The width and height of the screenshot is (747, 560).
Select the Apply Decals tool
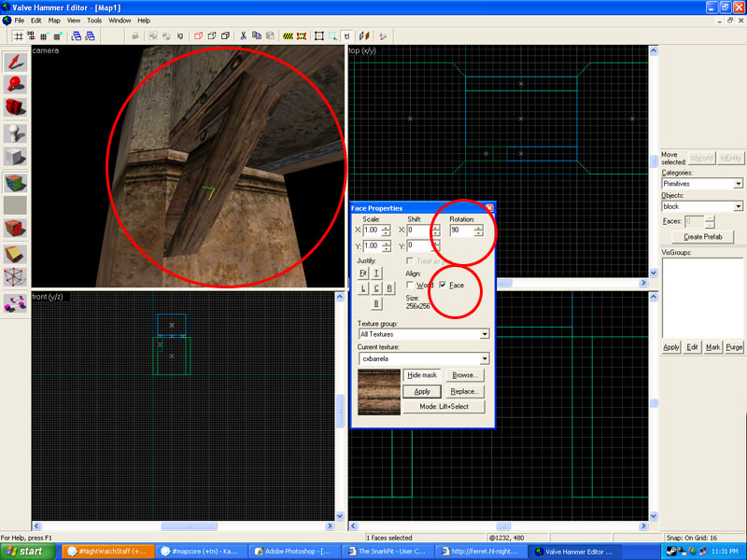tap(16, 230)
